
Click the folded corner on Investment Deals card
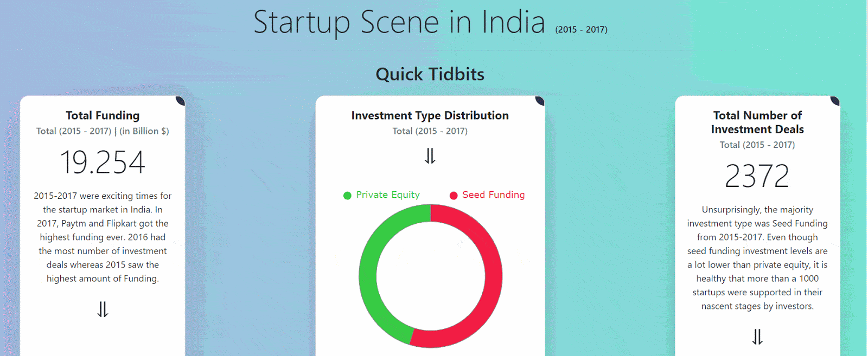pos(834,101)
